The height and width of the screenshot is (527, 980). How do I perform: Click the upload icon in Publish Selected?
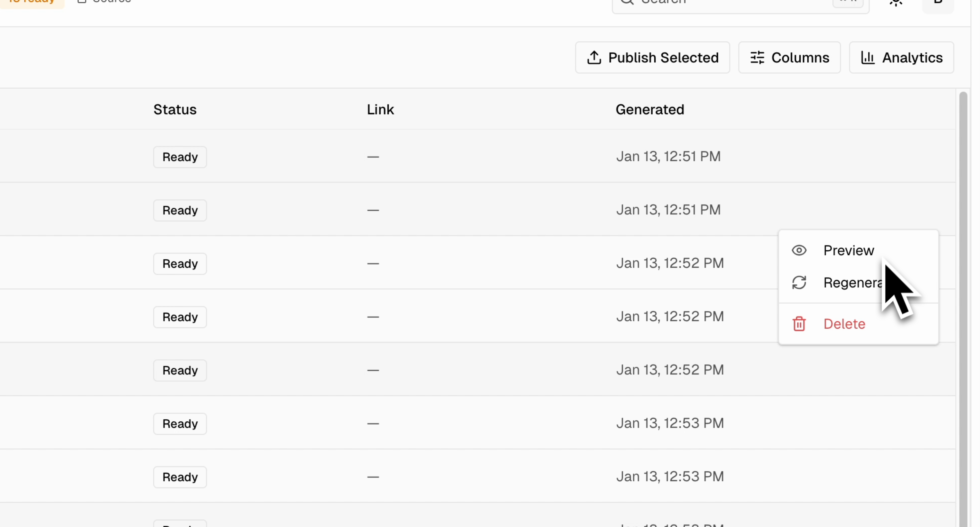click(x=594, y=58)
